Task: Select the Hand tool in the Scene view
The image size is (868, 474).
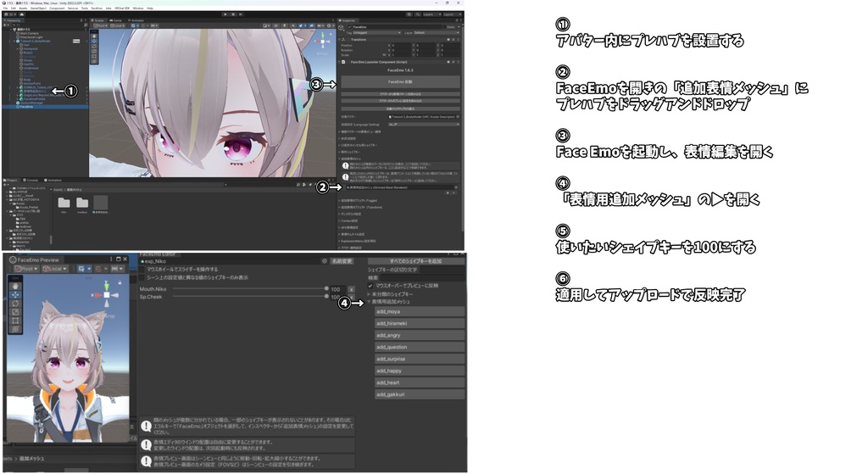Action: (x=94, y=36)
